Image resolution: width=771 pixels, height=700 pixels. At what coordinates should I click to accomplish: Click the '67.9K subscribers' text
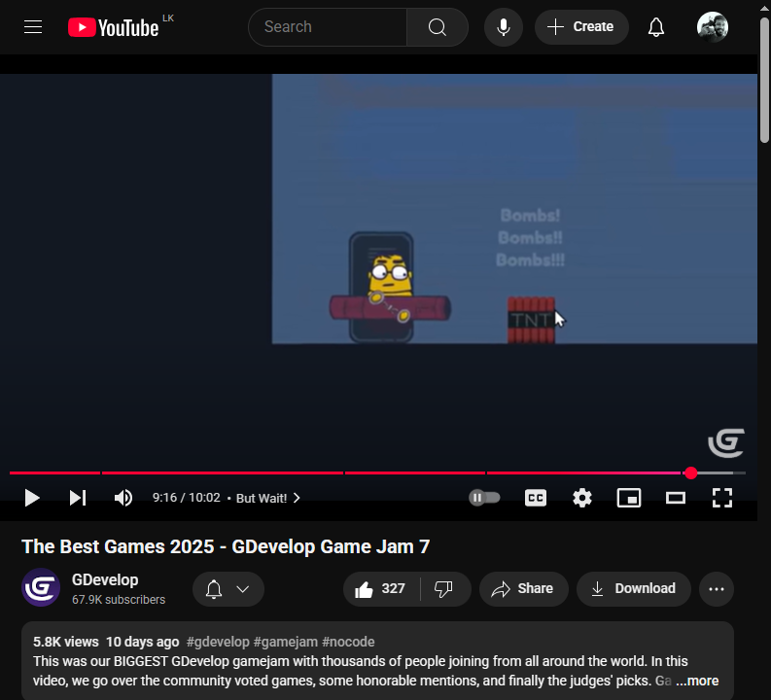(x=119, y=600)
